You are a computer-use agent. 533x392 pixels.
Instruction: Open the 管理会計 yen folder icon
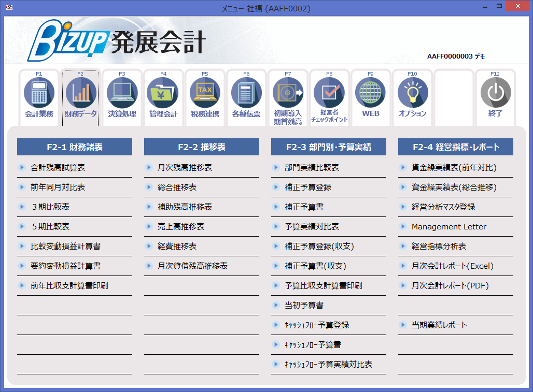(163, 97)
